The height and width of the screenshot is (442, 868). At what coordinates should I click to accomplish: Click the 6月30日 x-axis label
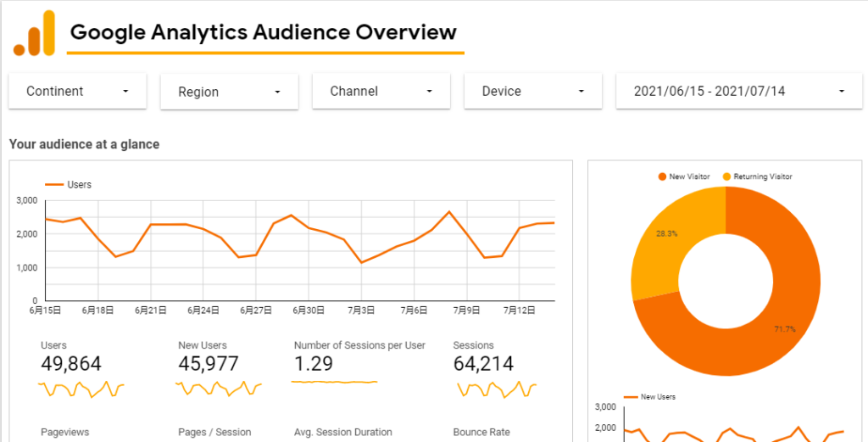pos(309,311)
